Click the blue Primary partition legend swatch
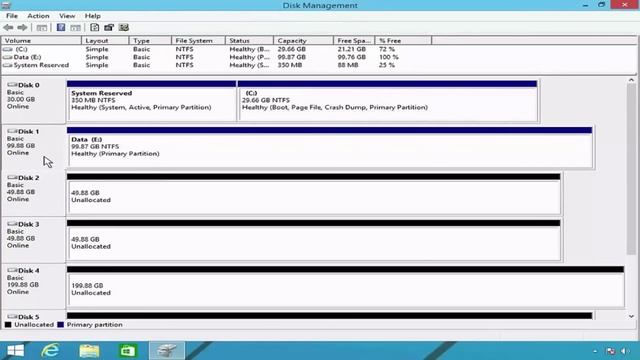Screen dimensions: 640x360 coord(60,325)
